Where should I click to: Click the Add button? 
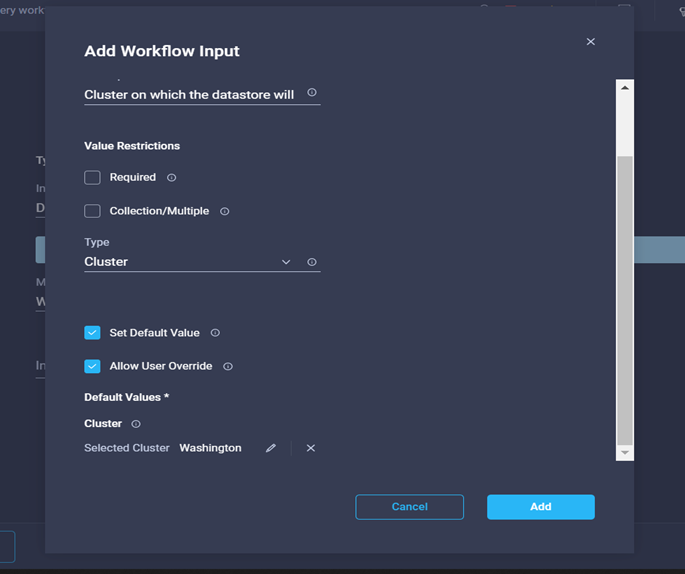click(540, 507)
